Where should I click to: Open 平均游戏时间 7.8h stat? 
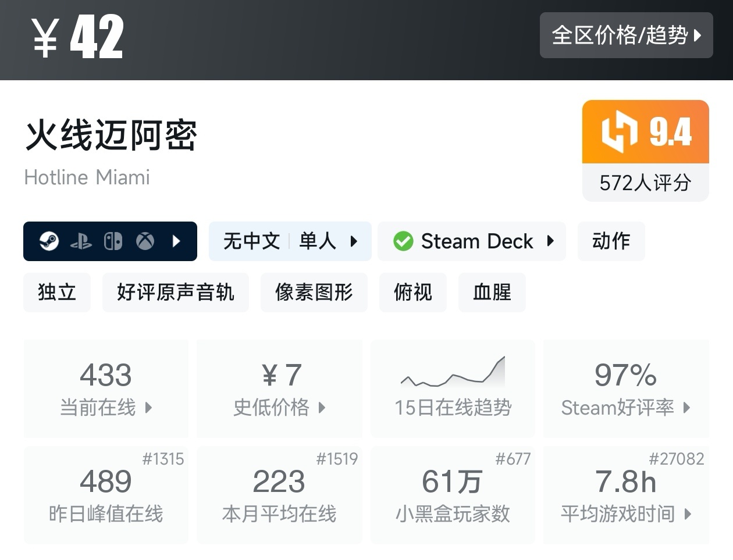(x=626, y=495)
